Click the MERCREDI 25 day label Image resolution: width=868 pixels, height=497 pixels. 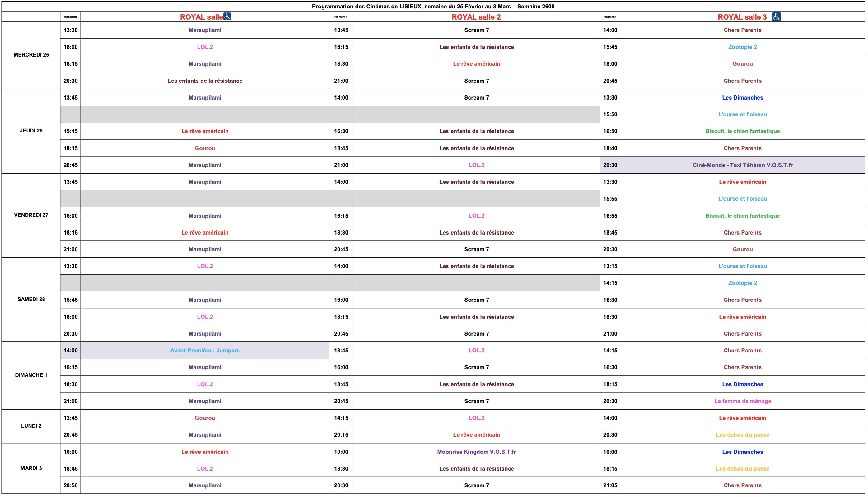coord(31,55)
